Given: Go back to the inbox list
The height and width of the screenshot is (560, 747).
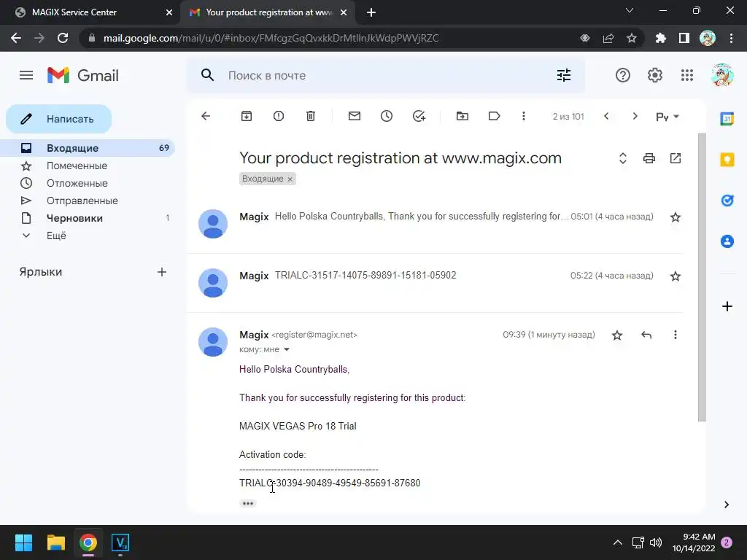Looking at the screenshot, I should [206, 116].
